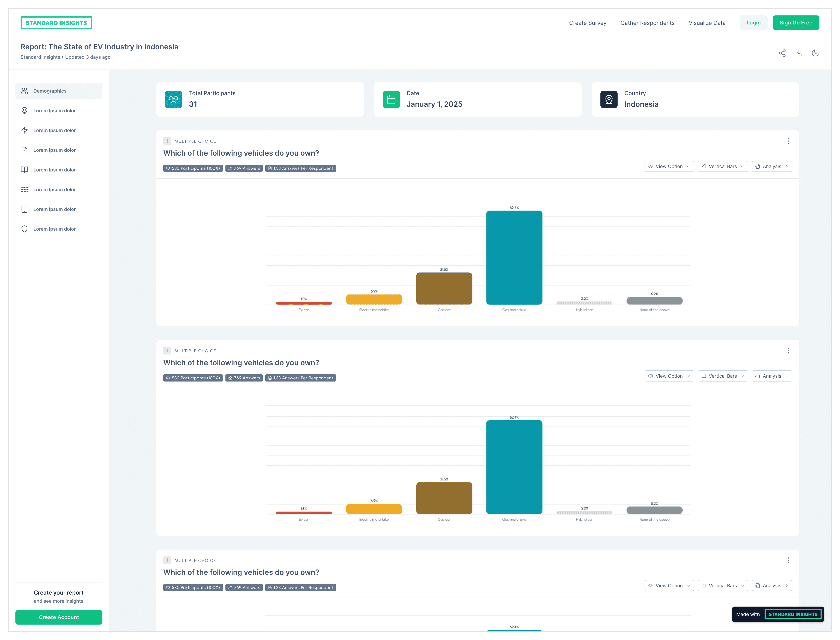The width and height of the screenshot is (840, 640).
Task: Open the Visualize Data menu item
Action: [707, 23]
